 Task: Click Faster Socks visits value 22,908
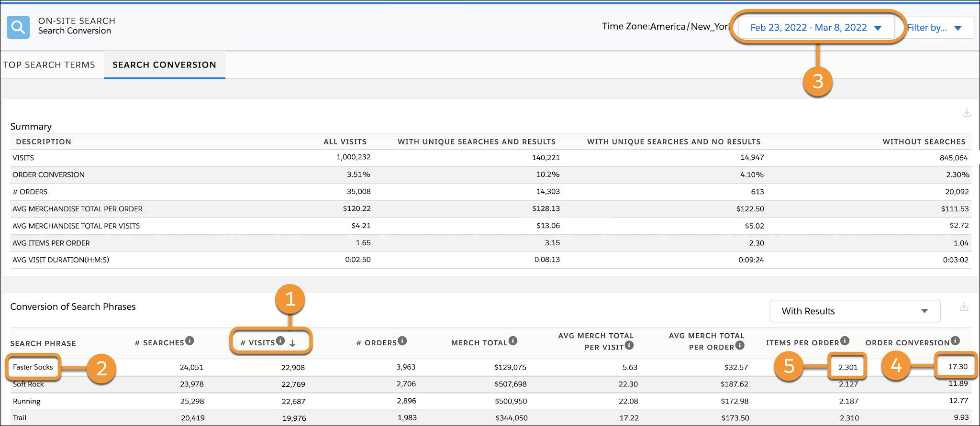pos(293,368)
